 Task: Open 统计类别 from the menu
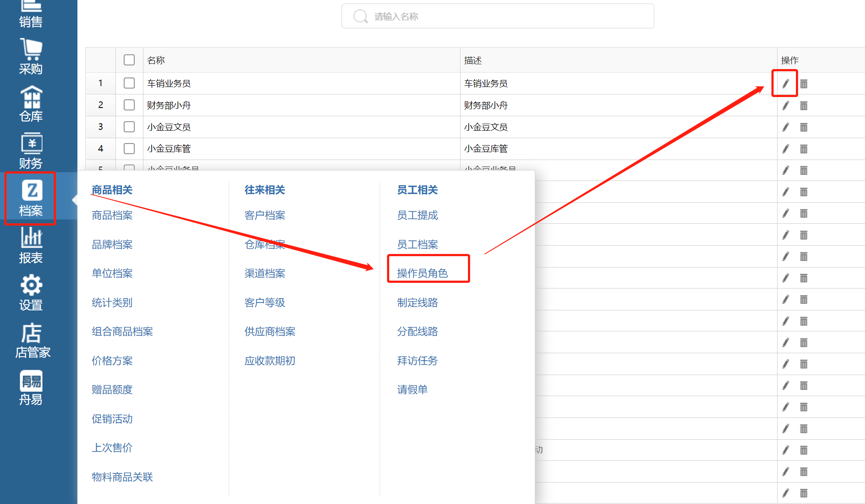[x=112, y=302]
